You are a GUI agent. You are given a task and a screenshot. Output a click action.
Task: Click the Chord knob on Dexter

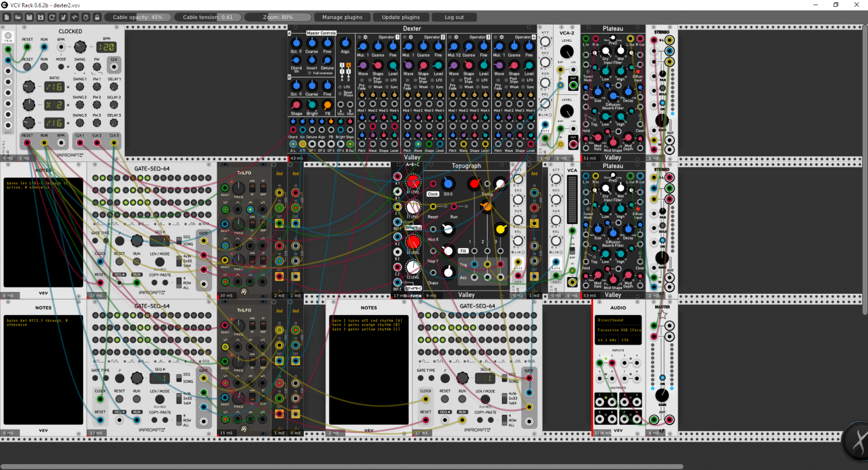pyautogui.click(x=296, y=60)
